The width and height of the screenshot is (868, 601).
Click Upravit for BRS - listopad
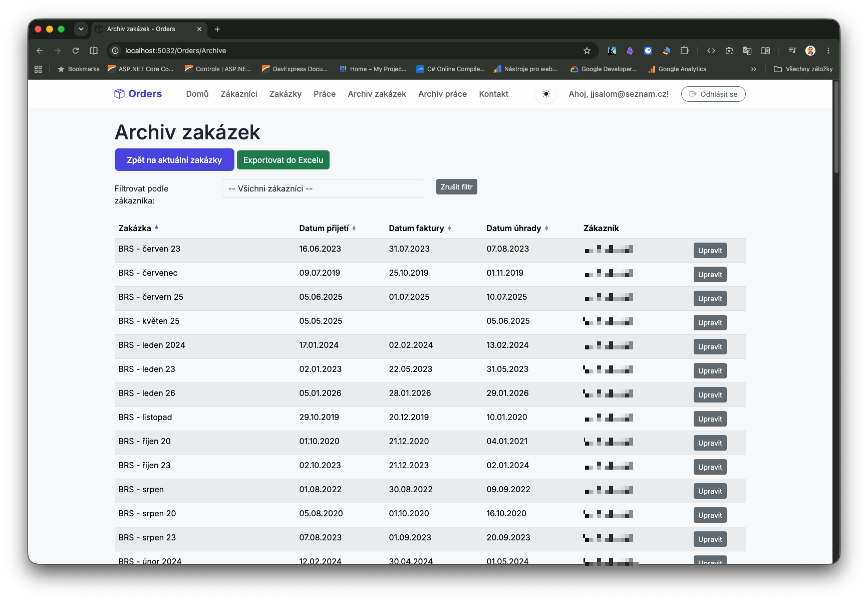click(x=710, y=419)
